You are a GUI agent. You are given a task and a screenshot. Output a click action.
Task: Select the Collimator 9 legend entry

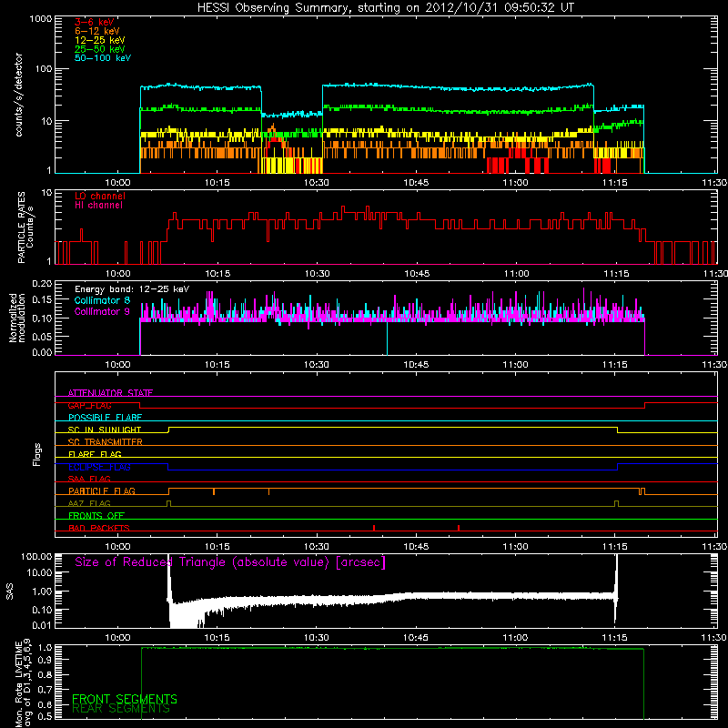102,311
